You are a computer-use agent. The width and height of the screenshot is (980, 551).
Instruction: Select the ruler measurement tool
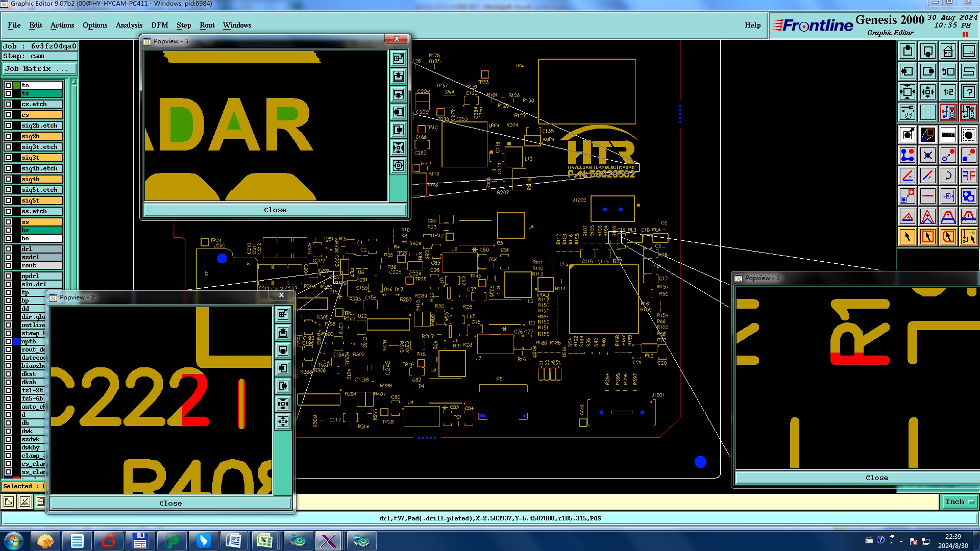click(x=948, y=135)
